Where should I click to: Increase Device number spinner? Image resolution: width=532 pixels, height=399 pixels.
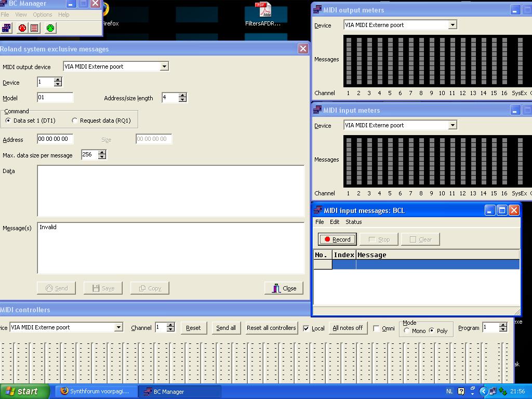point(58,79)
